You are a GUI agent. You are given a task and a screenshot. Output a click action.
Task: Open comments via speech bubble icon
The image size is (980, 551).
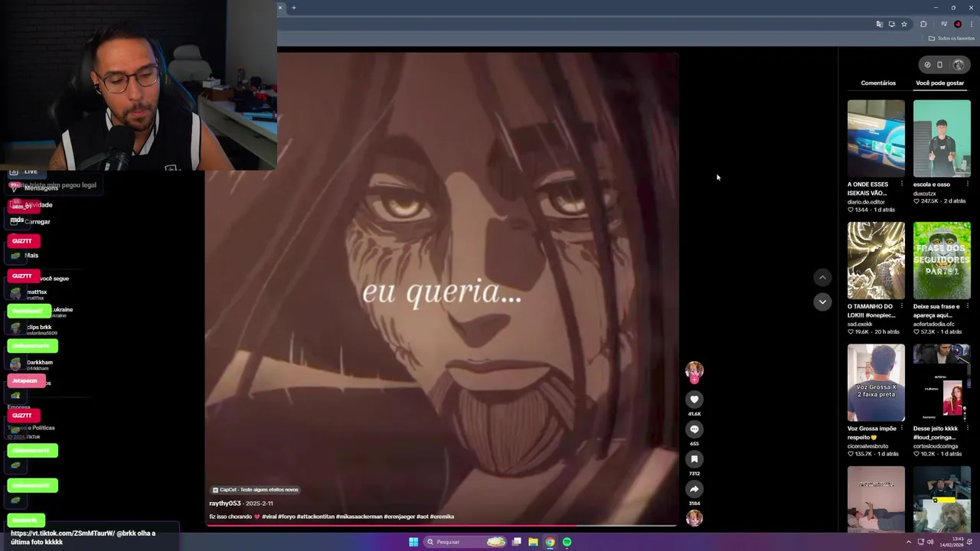click(694, 429)
